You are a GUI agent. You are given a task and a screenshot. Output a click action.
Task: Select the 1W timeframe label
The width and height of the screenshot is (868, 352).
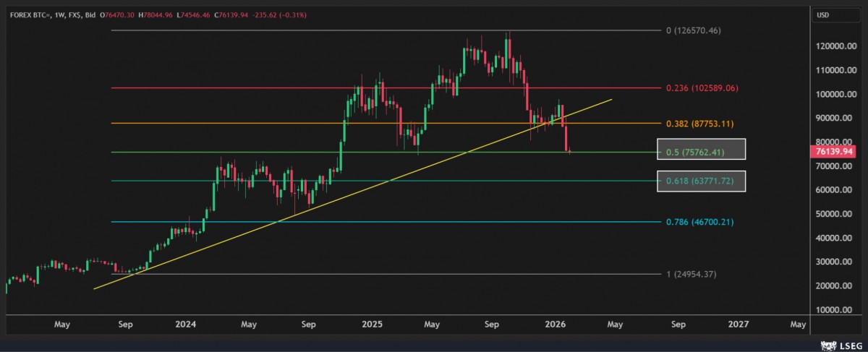click(x=60, y=14)
